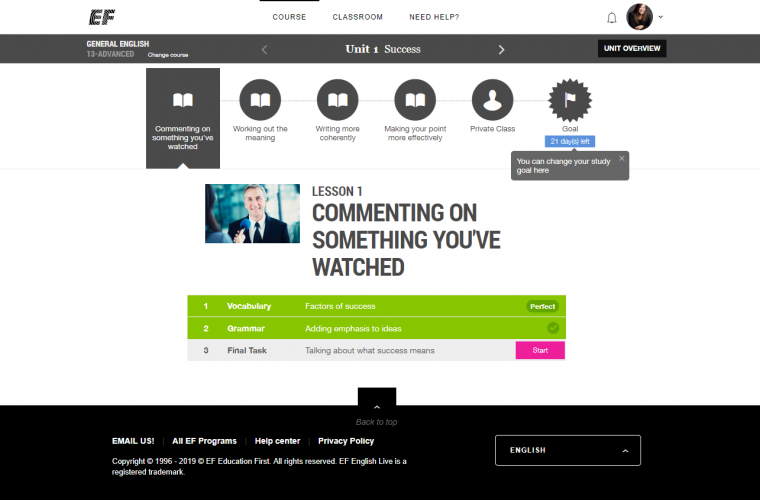The width and height of the screenshot is (760, 500).
Task: Go to next unit with right chevron
Action: (502, 49)
